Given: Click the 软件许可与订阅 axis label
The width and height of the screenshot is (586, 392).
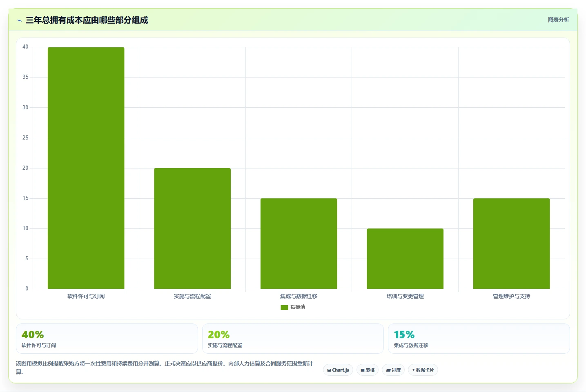Looking at the screenshot, I should (x=86, y=296).
